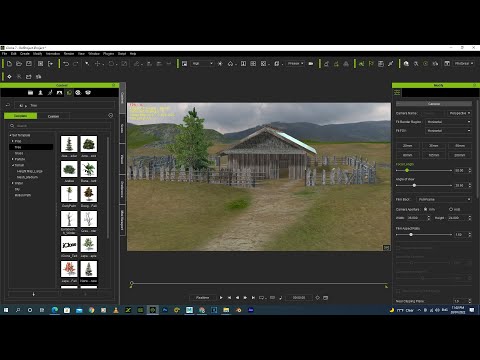
Task: Open the Fit Render Region dropdown
Action: click(x=448, y=122)
